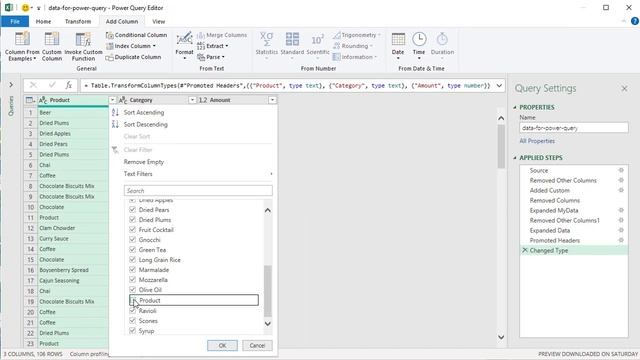Close the Query Settings pane
640x360 pixels.
point(624,89)
